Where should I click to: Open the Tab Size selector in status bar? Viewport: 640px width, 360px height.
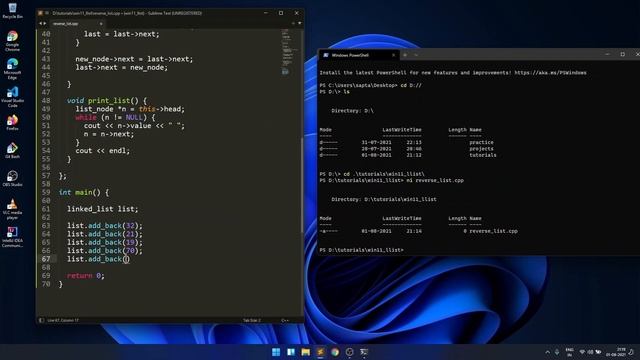pyautogui.click(x=251, y=320)
